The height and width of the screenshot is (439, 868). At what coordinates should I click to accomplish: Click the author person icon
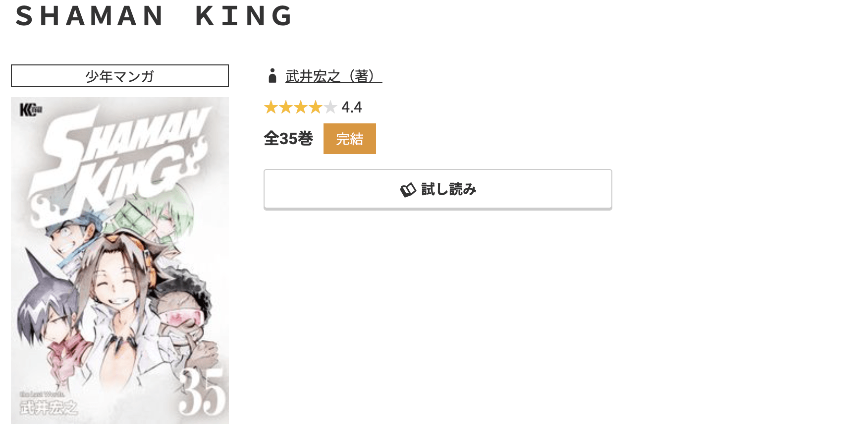(x=272, y=76)
